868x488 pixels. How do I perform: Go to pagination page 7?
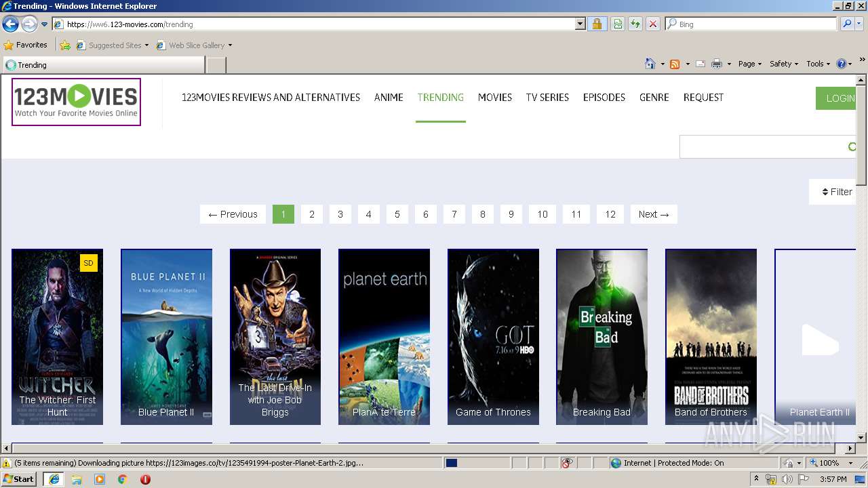click(454, 214)
